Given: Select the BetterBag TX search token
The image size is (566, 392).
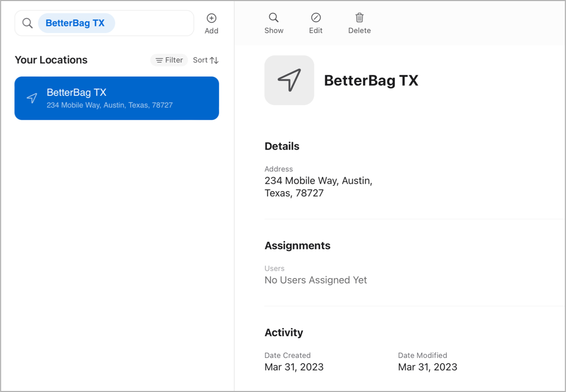Looking at the screenshot, I should tap(76, 23).
